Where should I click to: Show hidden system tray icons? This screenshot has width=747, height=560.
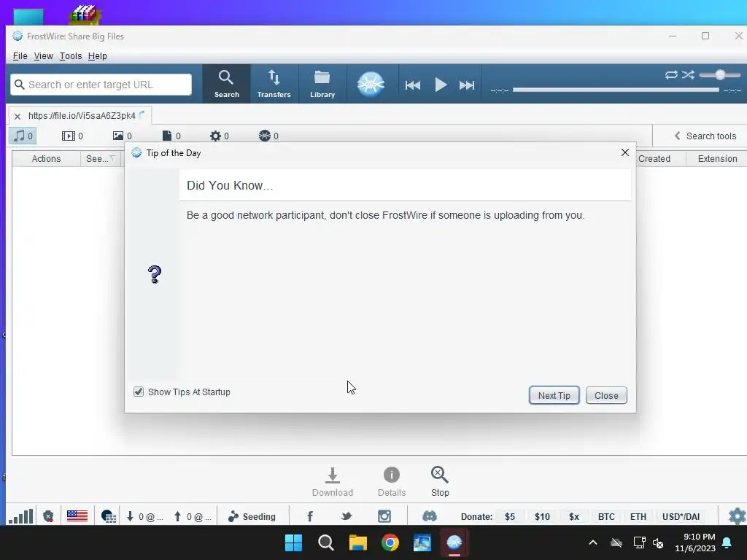pyautogui.click(x=593, y=542)
